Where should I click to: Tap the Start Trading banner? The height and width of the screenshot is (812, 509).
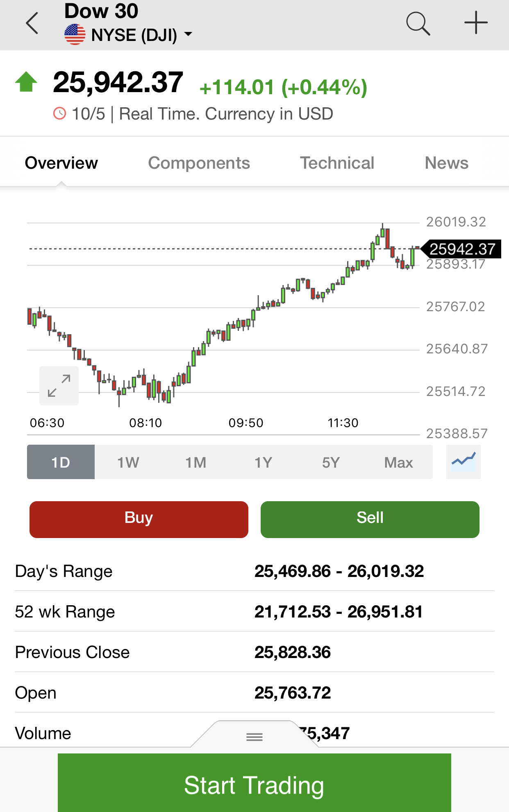[x=254, y=785]
